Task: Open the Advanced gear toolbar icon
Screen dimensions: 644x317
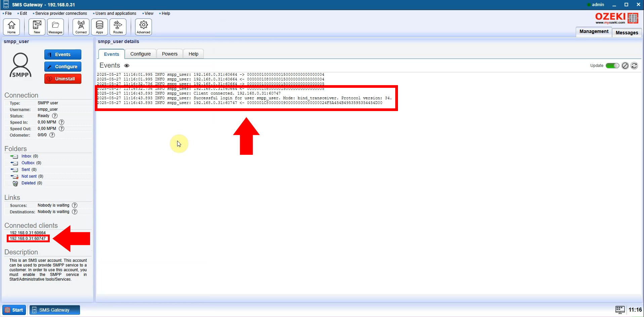Action: tap(144, 27)
